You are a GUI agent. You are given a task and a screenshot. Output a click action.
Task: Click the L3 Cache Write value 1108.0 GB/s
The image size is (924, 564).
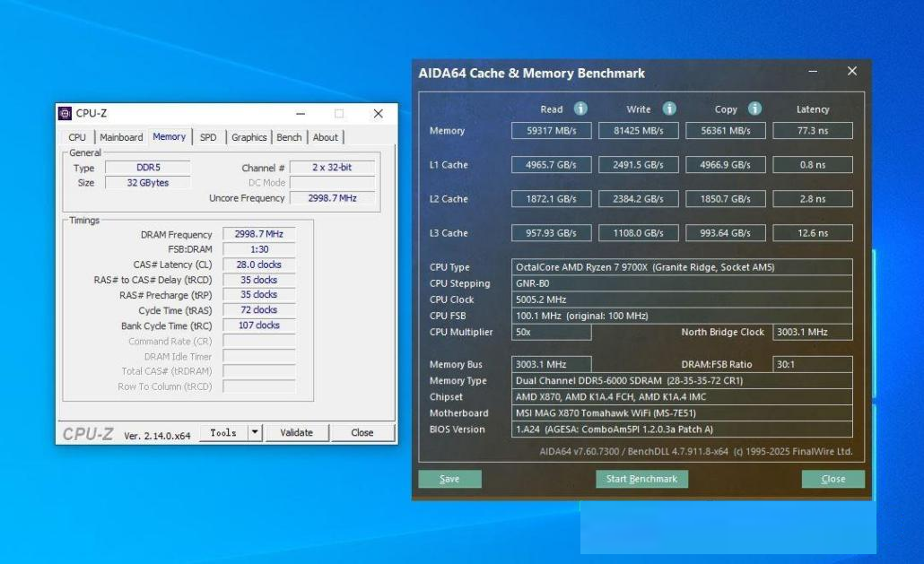(639, 233)
